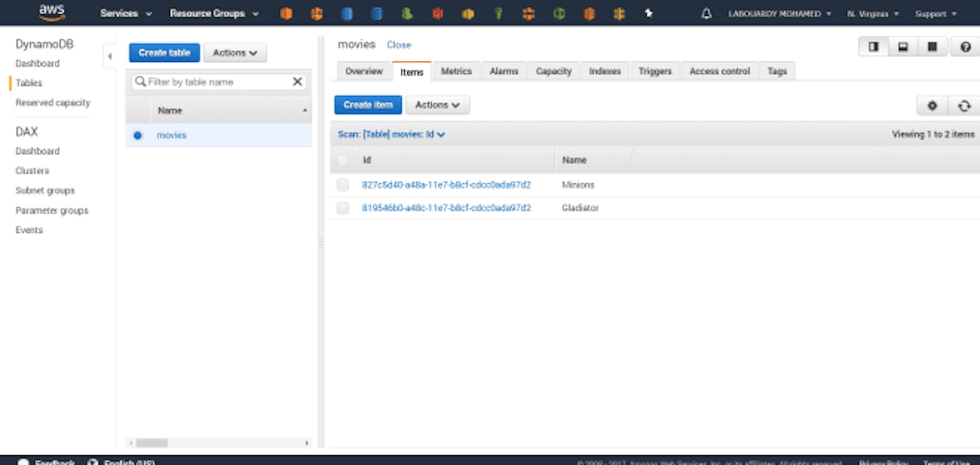Open Actions dropdown beside Create item
980x465 pixels.
click(437, 105)
